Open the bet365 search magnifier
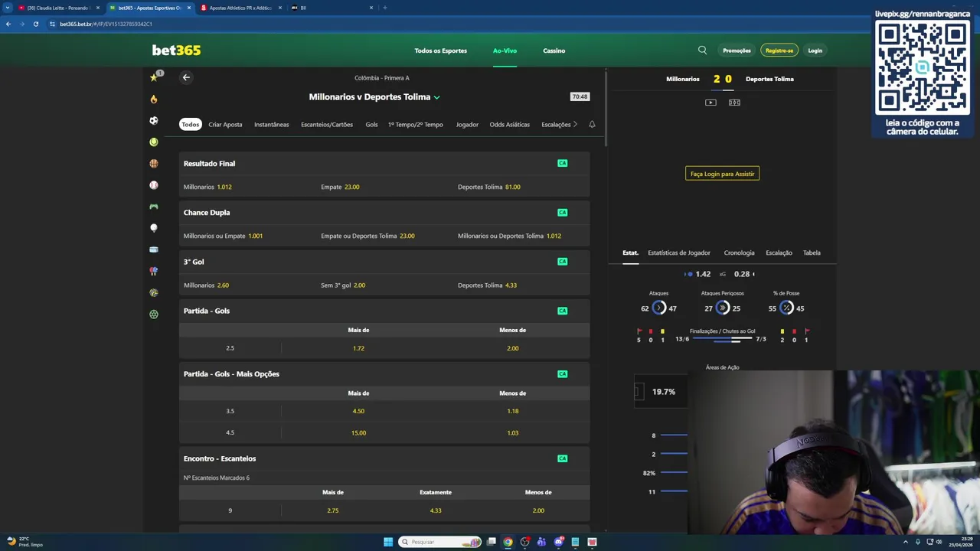This screenshot has height=551, width=980. pyautogui.click(x=702, y=51)
